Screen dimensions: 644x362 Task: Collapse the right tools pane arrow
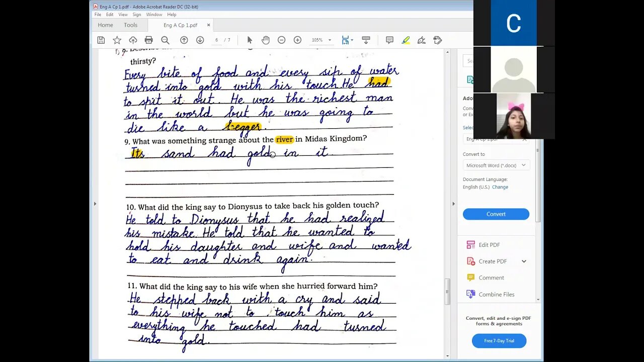(453, 204)
